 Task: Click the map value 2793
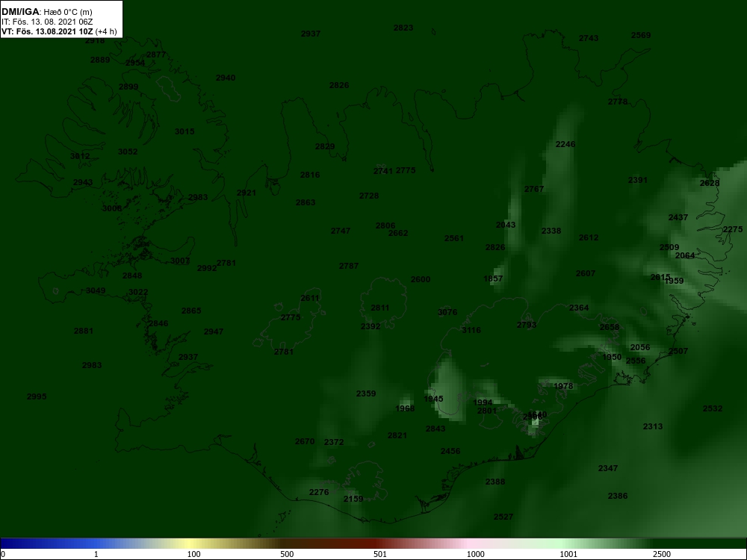click(527, 325)
